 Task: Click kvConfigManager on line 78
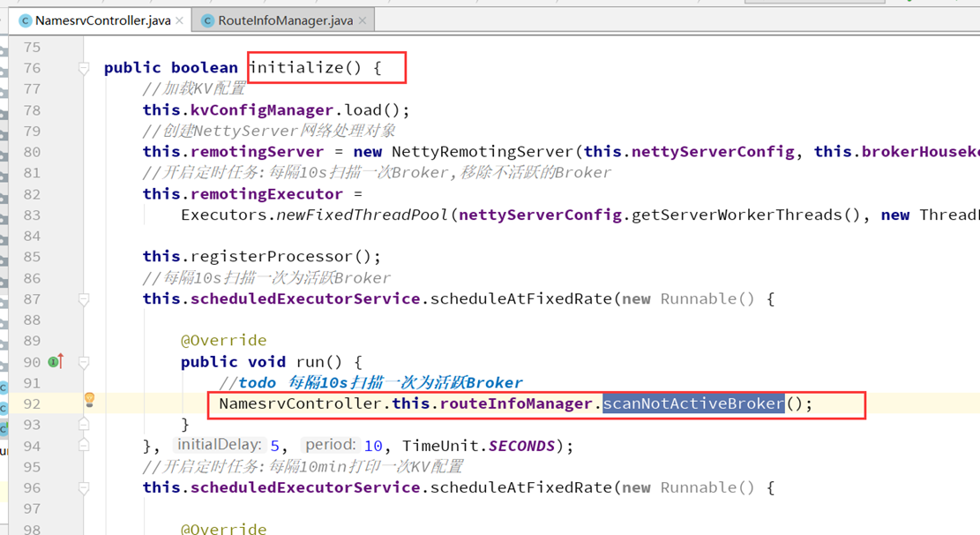coord(262,110)
